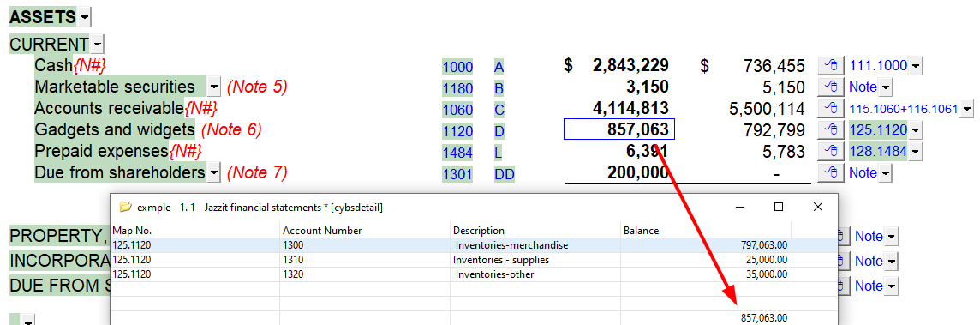Click Accounts receivable balance 4,114,813
Screen dimensions: 980x325
click(630, 108)
